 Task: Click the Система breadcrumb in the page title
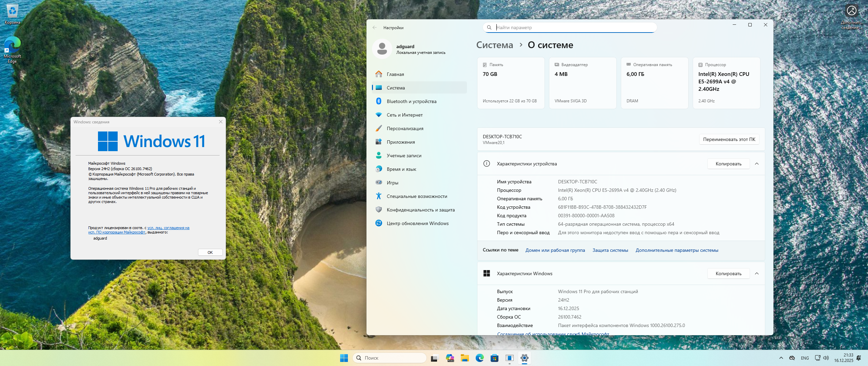[494, 45]
